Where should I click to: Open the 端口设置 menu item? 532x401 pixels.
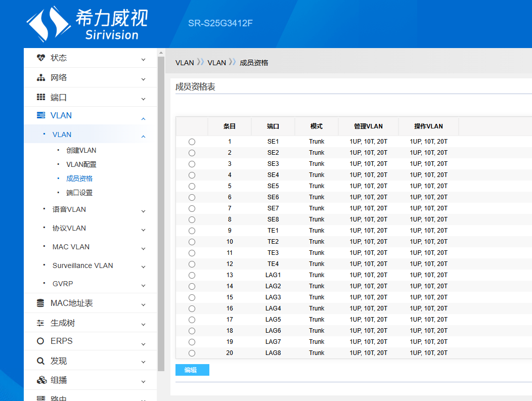click(x=79, y=193)
